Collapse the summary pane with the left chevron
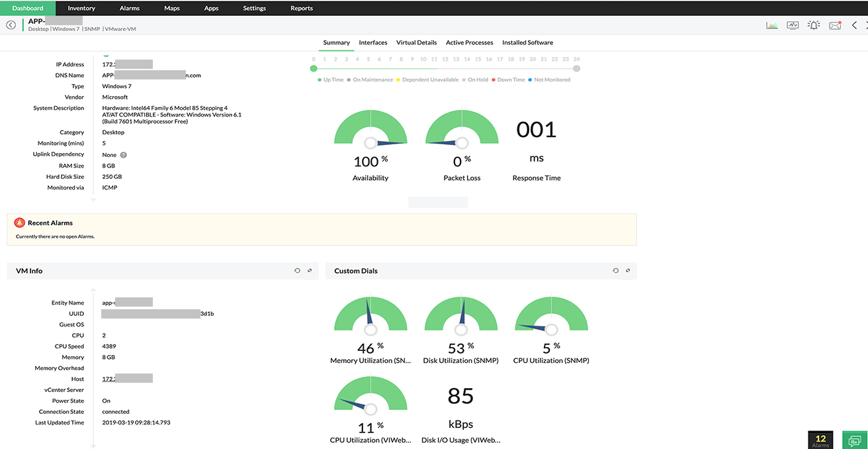 point(854,25)
